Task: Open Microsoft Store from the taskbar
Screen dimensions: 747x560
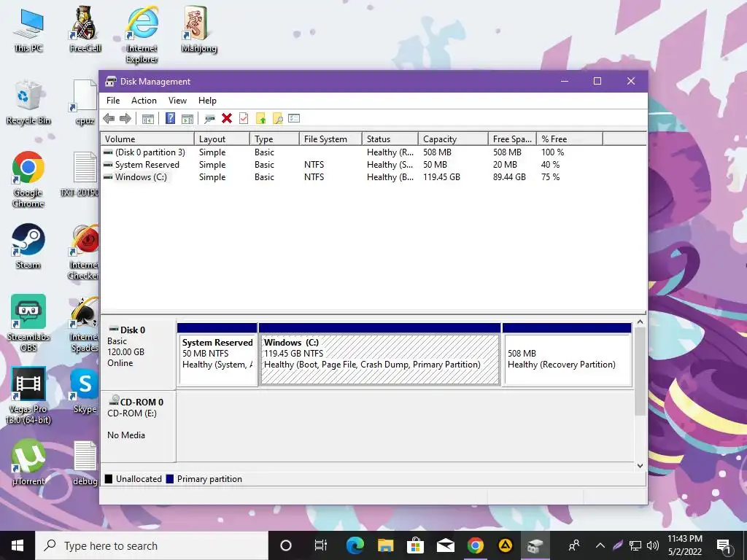Action: click(415, 545)
